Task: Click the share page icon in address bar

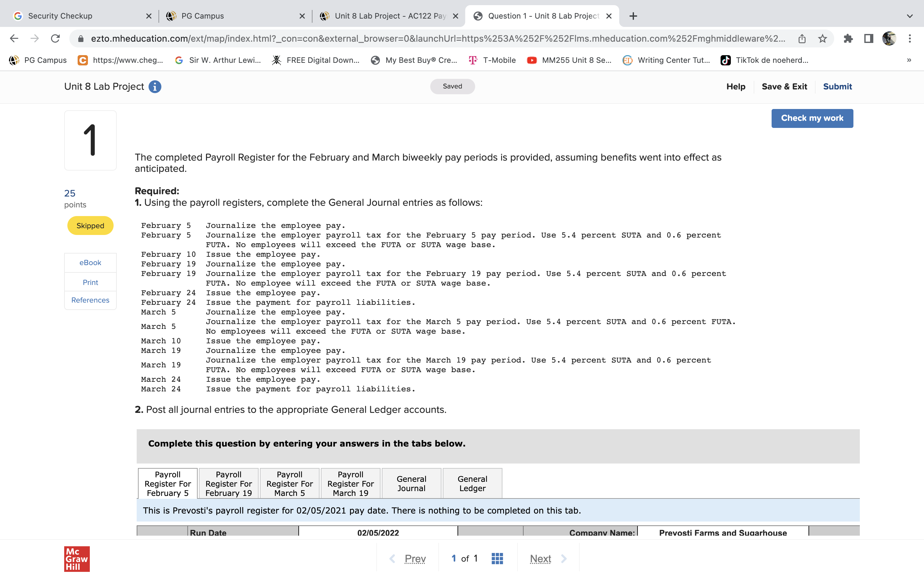Action: pyautogui.click(x=802, y=38)
